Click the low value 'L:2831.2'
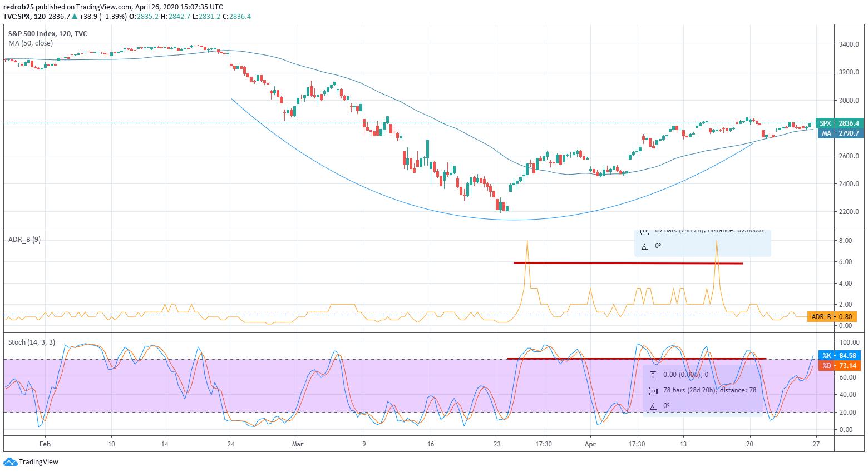The height and width of the screenshot is (472, 868). click(207, 17)
